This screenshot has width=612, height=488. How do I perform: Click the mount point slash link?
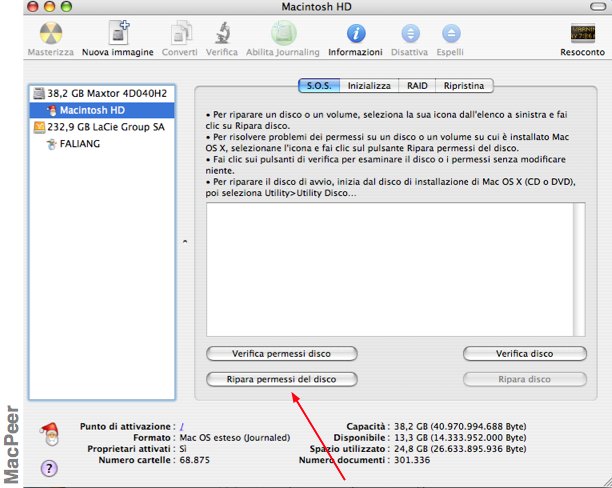[x=182, y=426]
